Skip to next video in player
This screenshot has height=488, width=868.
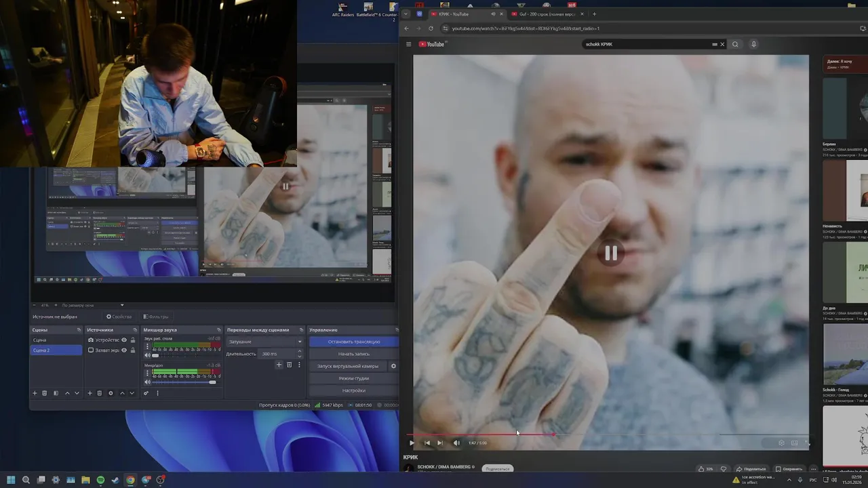(440, 443)
